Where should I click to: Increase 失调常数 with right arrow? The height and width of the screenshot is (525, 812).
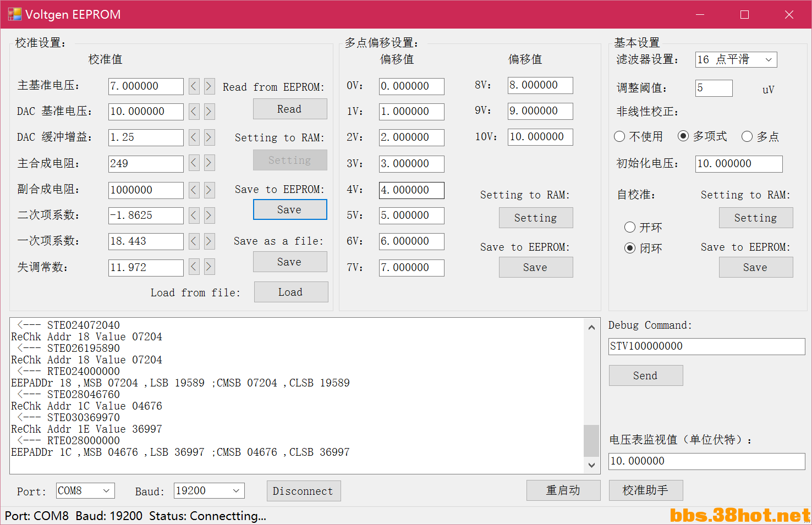209,267
